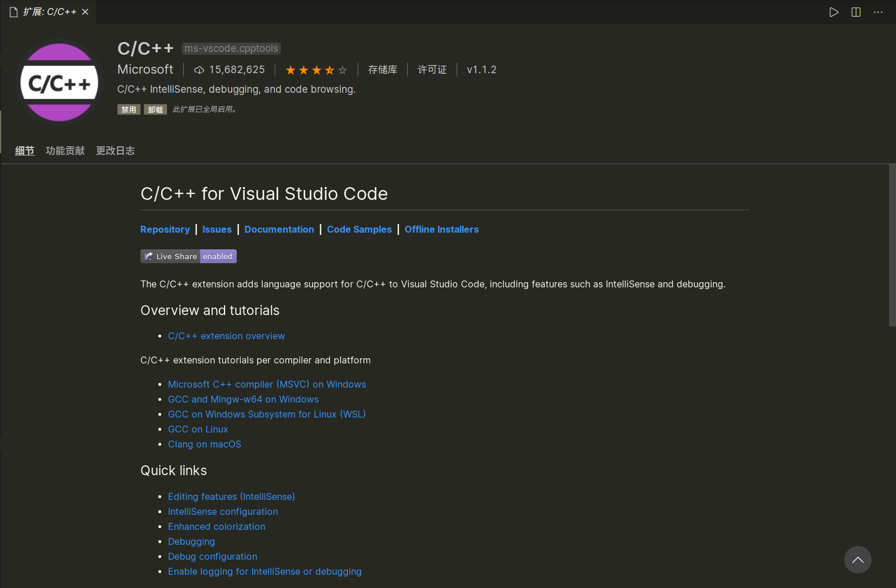This screenshot has width=896, height=588.
Task: Click the 禁用 button to disable the extension
Action: (x=128, y=109)
